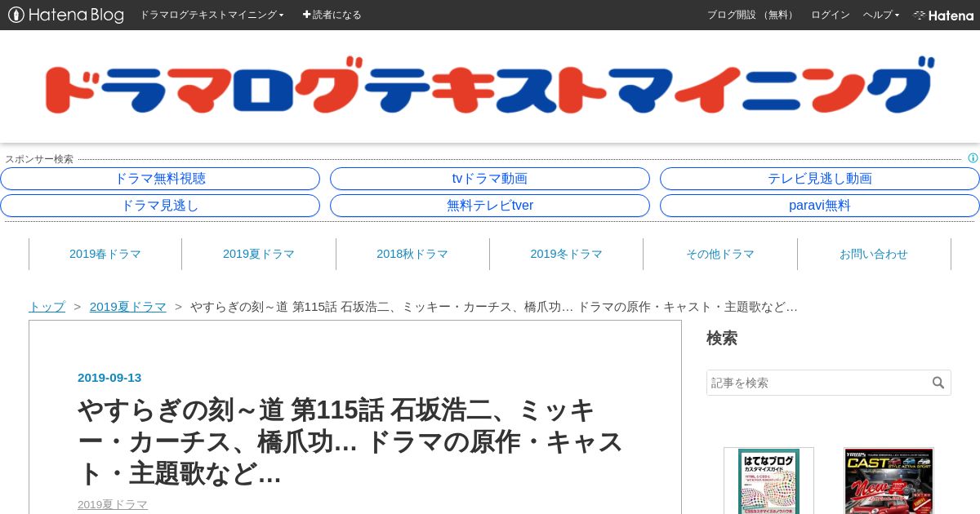Go to トップ in the breadcrumb

[x=47, y=307]
